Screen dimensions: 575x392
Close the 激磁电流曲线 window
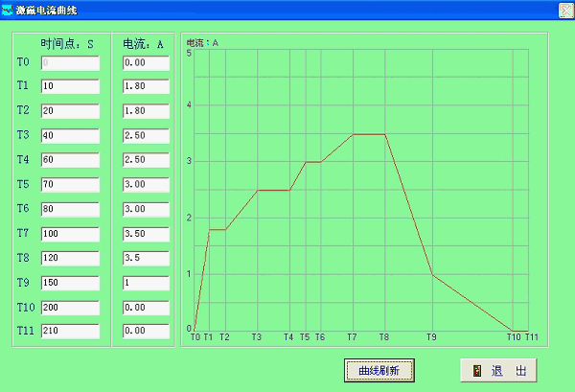[565, 10]
